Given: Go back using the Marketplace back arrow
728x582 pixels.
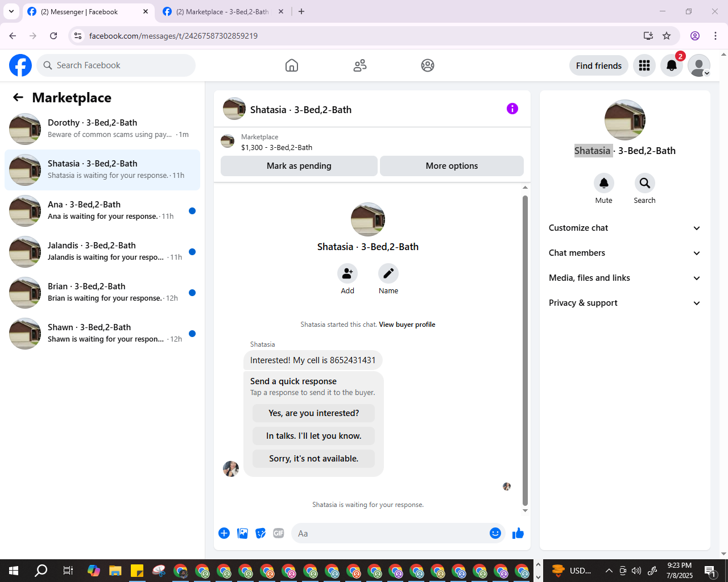Looking at the screenshot, I should (18, 97).
